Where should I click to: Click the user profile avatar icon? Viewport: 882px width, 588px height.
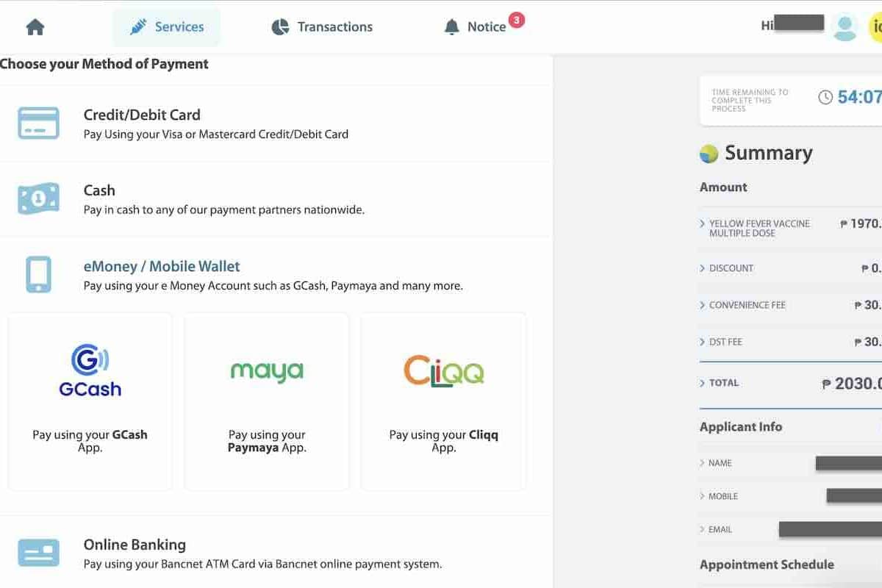(845, 27)
